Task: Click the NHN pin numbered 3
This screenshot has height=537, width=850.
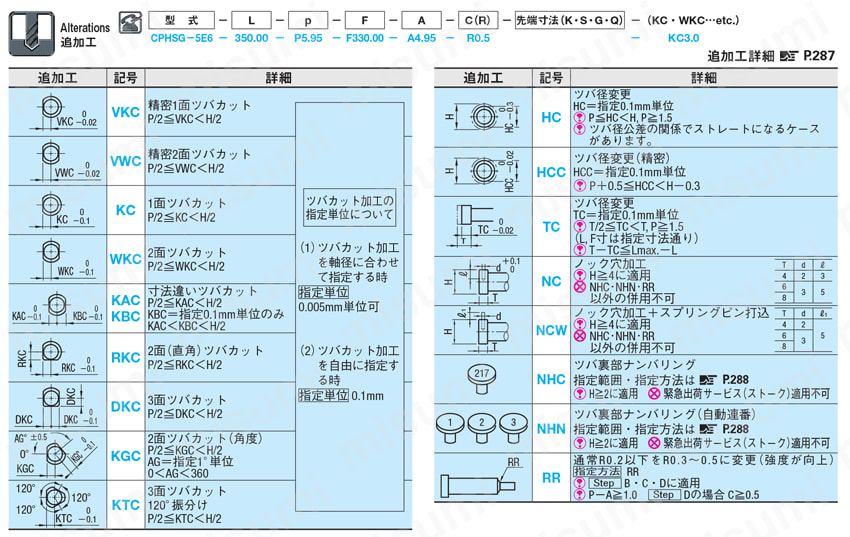Action: tap(513, 428)
